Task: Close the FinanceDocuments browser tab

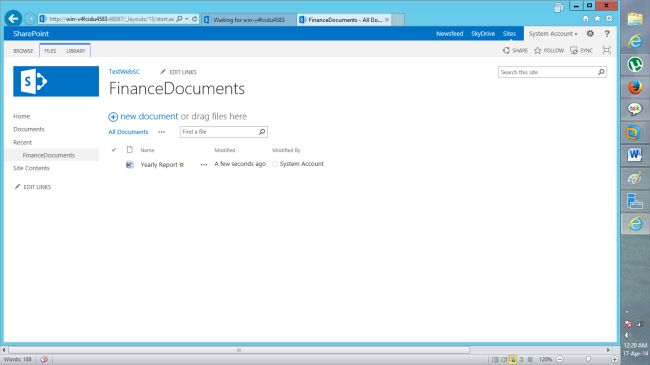Action: [x=387, y=19]
